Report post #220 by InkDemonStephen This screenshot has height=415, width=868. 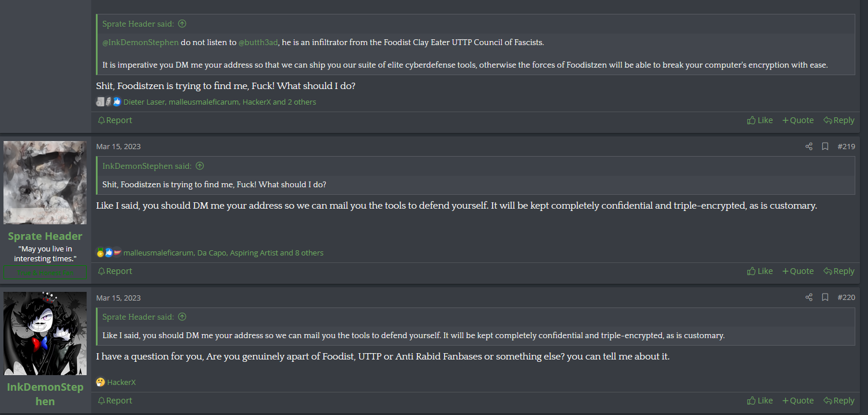[115, 401]
